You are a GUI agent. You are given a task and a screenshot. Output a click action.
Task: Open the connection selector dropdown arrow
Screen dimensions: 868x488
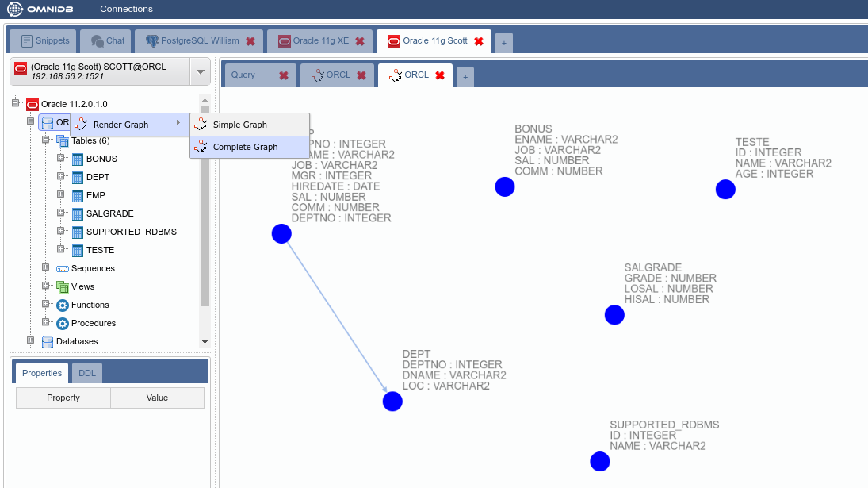[201, 72]
